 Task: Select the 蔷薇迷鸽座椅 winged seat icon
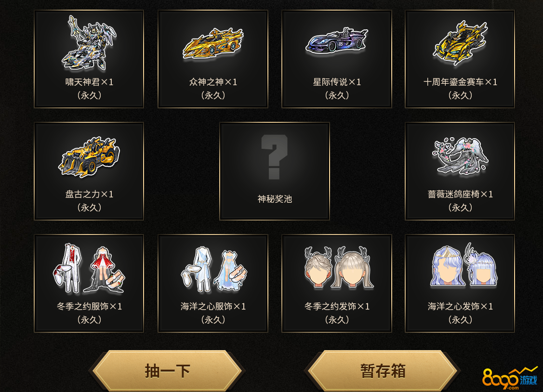point(460,156)
